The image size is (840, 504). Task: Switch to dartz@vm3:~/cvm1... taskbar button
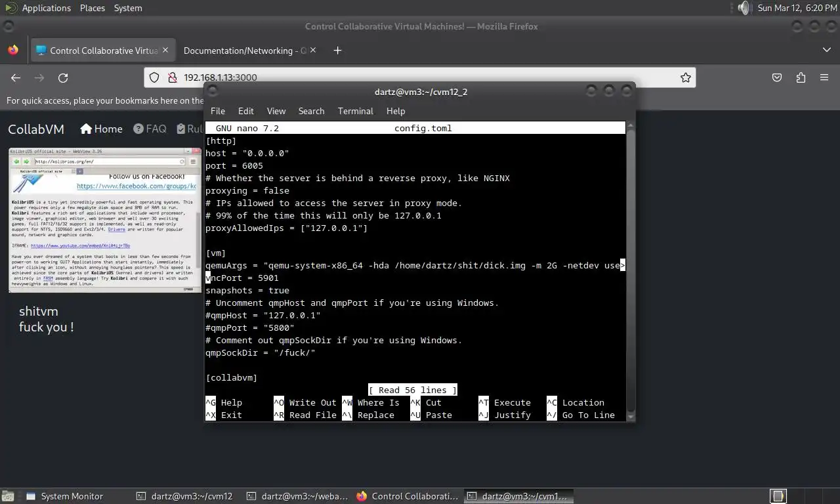click(518, 496)
